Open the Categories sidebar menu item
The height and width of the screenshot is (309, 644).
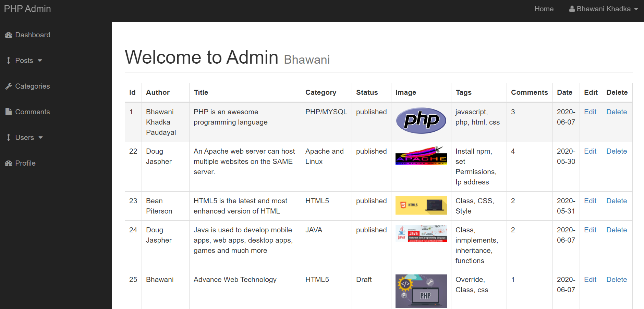[x=33, y=86]
